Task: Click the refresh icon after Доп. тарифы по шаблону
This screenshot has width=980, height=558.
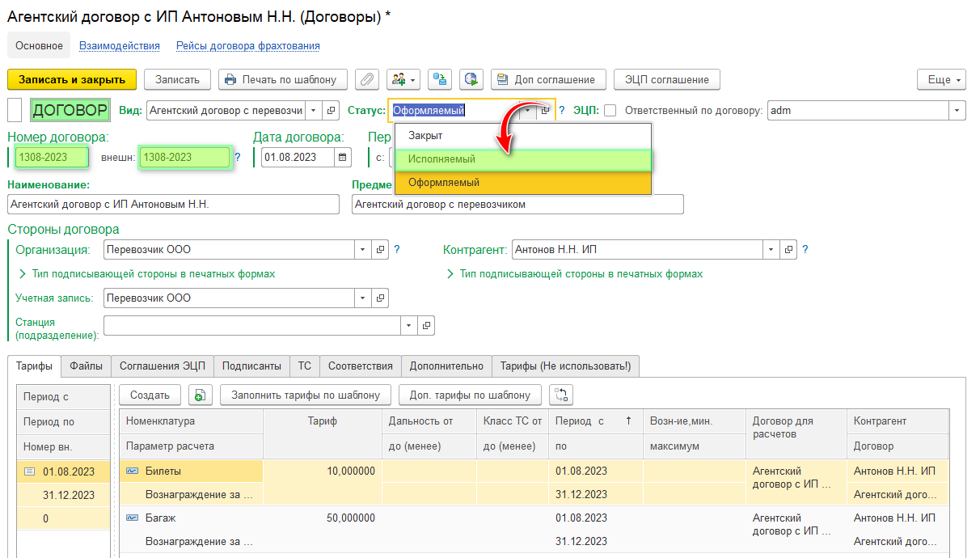Action: point(561,395)
